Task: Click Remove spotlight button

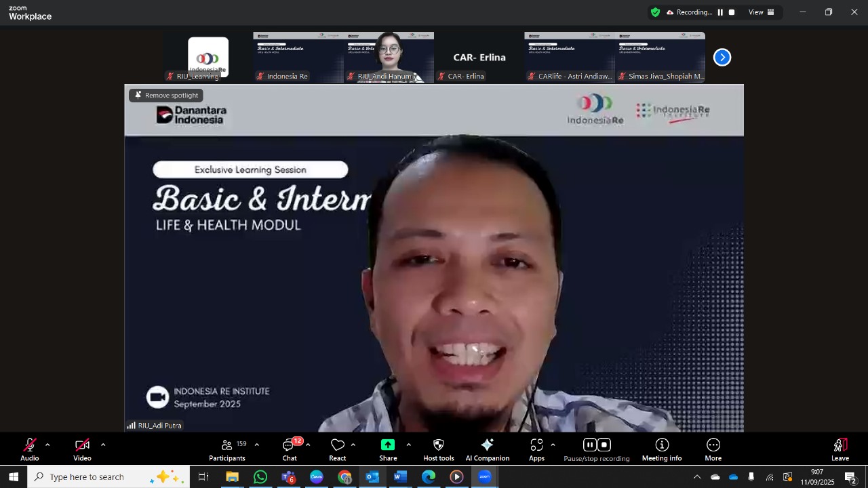Action: 166,96
